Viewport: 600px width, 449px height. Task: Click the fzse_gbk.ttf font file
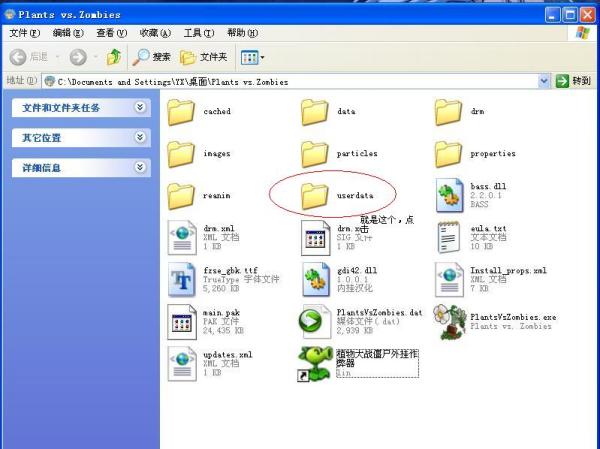pos(182,280)
